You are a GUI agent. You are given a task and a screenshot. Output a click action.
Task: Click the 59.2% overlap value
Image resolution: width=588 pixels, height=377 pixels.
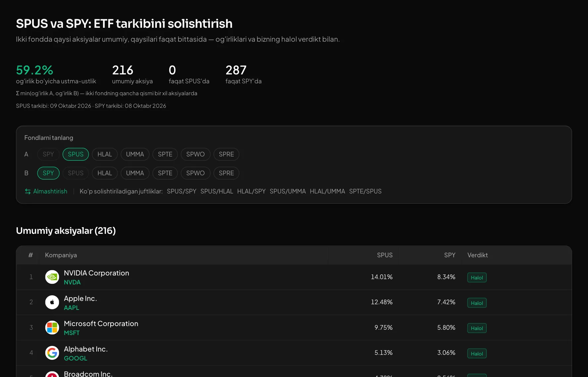pyautogui.click(x=35, y=70)
